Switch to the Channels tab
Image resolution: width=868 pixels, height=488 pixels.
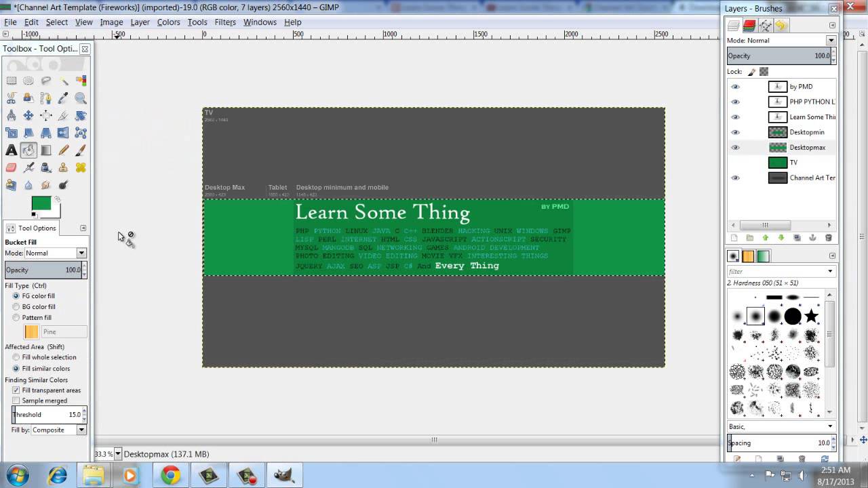(x=749, y=26)
